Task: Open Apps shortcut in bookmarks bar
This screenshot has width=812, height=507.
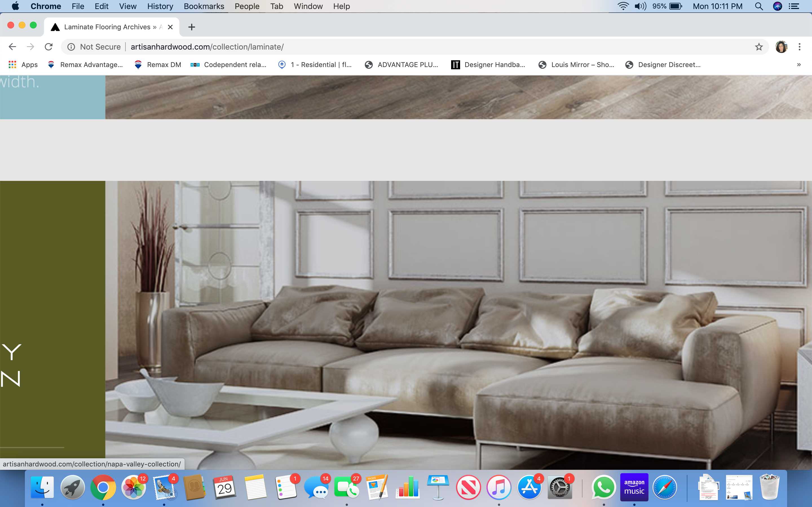Action: [x=23, y=65]
